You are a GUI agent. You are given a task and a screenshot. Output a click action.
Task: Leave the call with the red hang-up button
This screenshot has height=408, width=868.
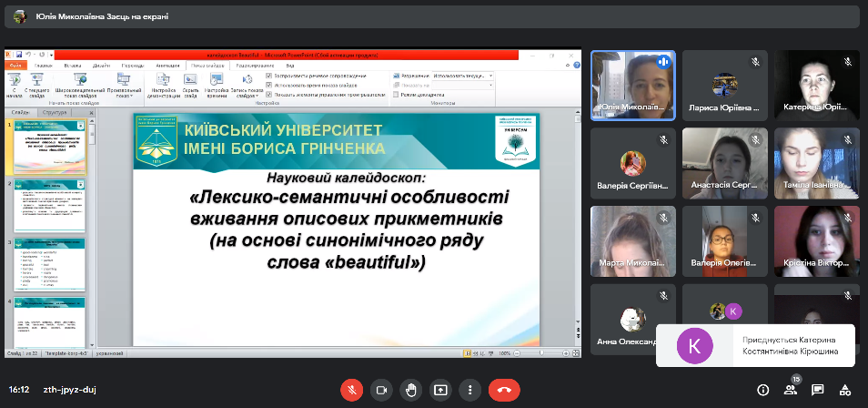pyautogui.click(x=504, y=389)
